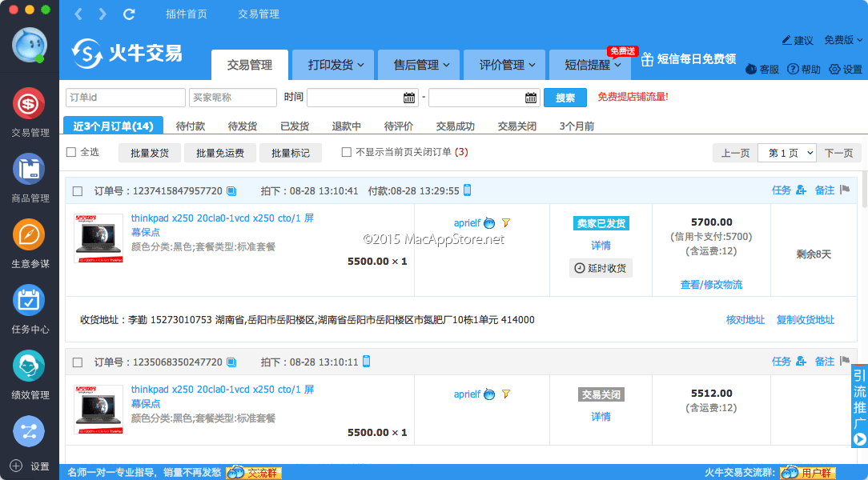Open 任务中心 calendar icon
The height and width of the screenshot is (480, 868).
29,300
